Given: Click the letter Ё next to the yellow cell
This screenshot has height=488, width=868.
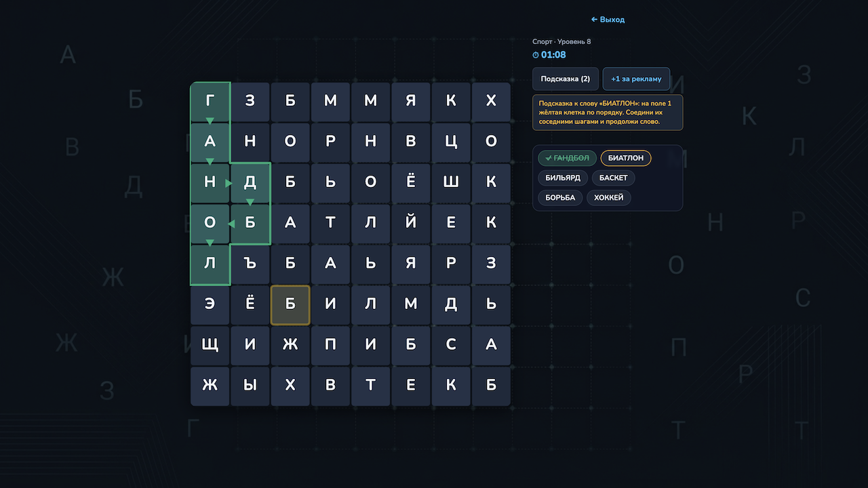Looking at the screenshot, I should click(x=250, y=305).
